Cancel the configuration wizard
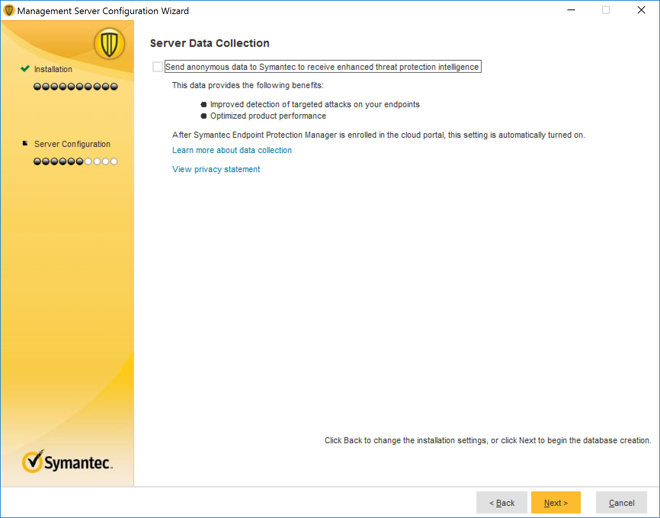660x518 pixels. tap(621, 502)
